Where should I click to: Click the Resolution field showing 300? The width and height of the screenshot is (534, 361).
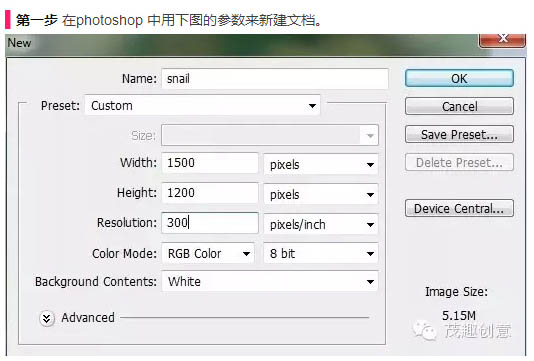210,223
